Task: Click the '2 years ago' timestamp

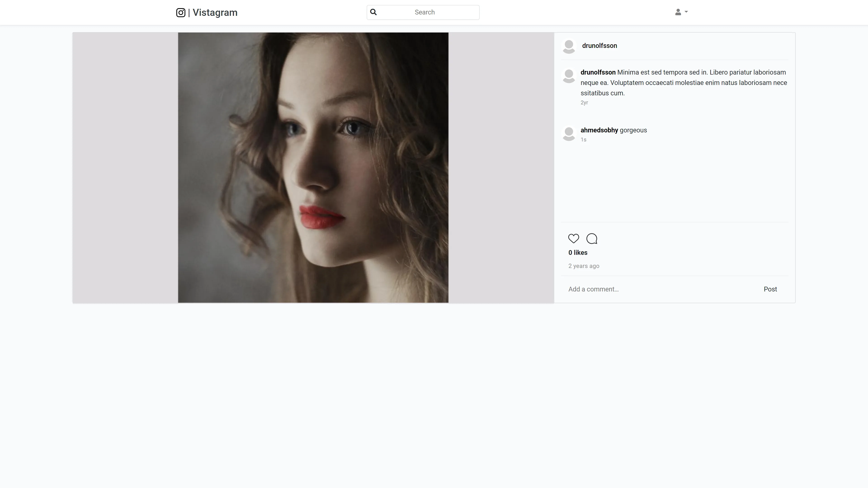Action: (x=584, y=266)
